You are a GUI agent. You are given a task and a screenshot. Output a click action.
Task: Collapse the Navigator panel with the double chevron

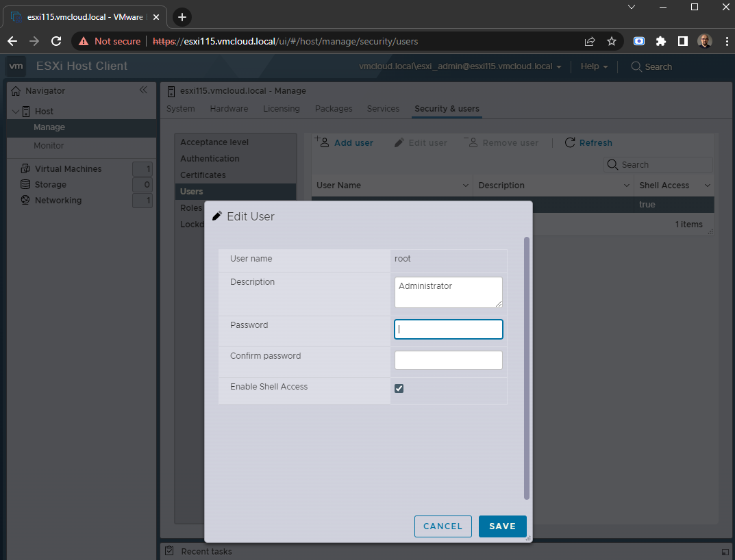coord(144,90)
